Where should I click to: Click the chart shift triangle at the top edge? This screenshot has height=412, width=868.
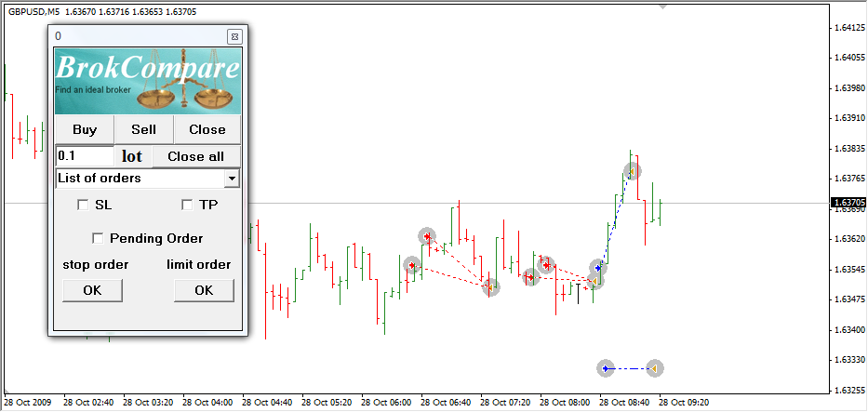[662, 6]
